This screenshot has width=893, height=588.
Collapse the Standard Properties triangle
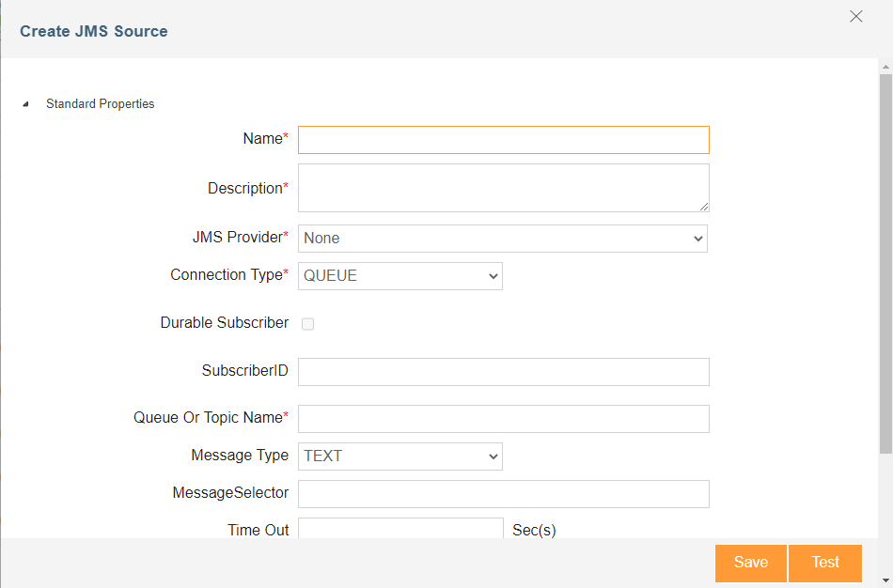click(25, 104)
